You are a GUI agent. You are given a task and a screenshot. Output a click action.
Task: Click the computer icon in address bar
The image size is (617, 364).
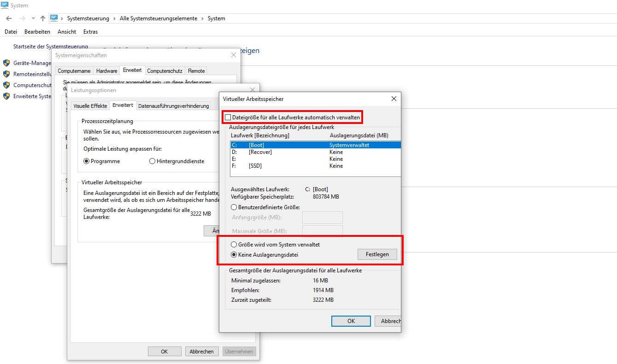(54, 18)
